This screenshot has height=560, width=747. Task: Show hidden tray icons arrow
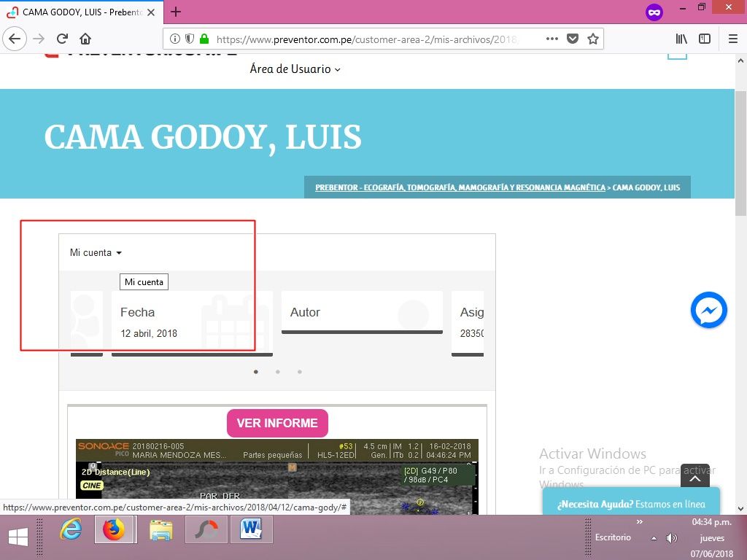(654, 538)
